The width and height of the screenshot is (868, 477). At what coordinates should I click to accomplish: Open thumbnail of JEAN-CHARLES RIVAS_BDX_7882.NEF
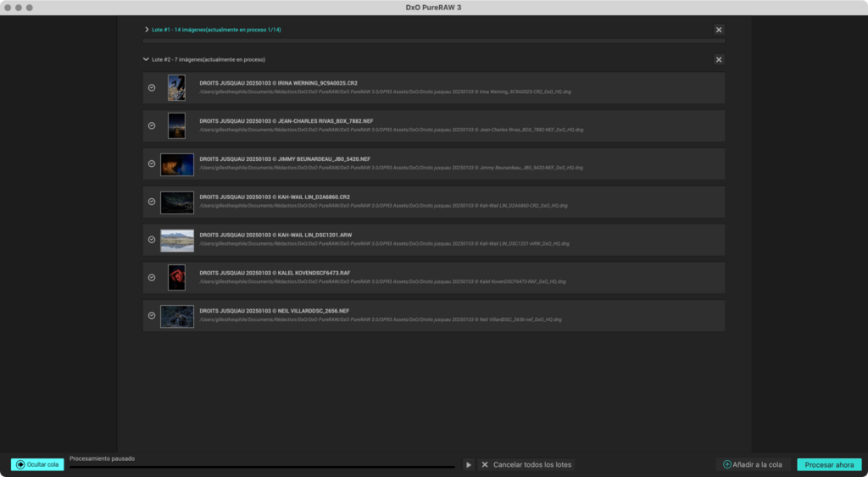176,125
